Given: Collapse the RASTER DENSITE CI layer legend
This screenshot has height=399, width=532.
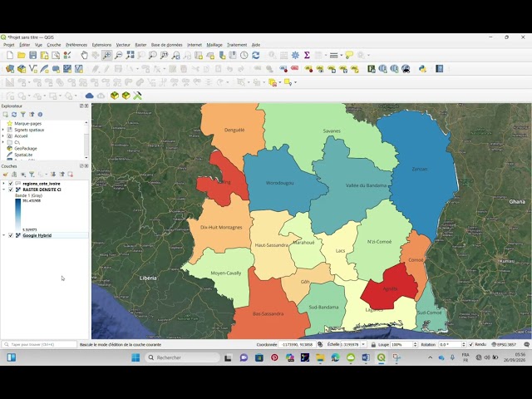Looking at the screenshot, I should click(3, 190).
